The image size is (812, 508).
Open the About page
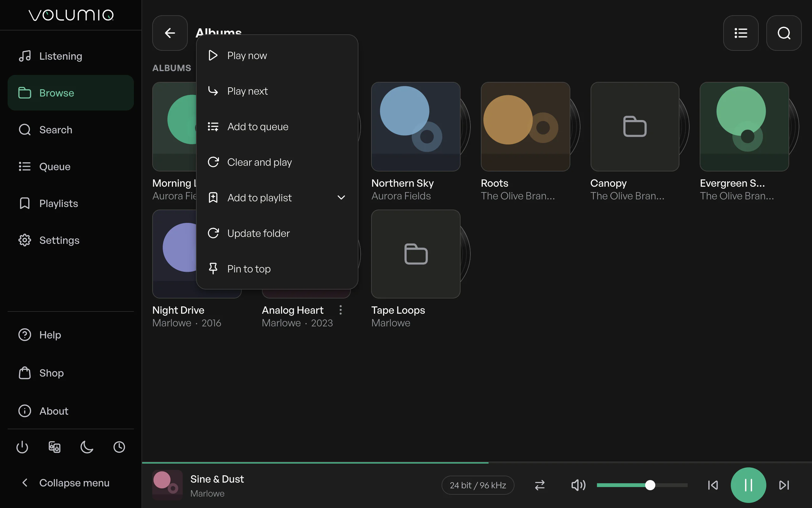point(70,411)
